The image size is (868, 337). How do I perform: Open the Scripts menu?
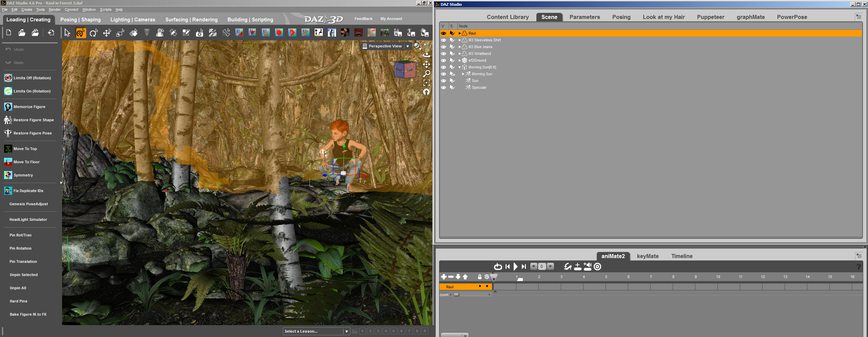coord(105,9)
